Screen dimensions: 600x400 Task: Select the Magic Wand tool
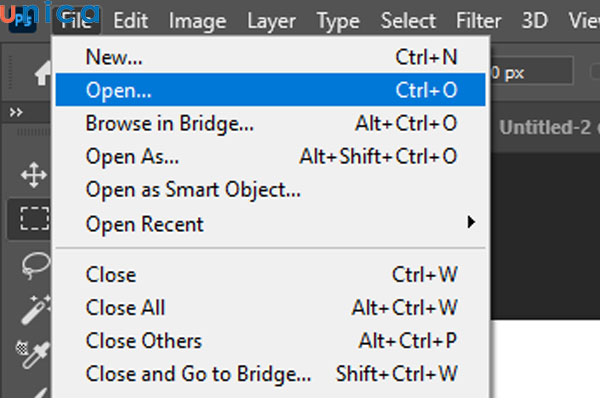(x=34, y=307)
